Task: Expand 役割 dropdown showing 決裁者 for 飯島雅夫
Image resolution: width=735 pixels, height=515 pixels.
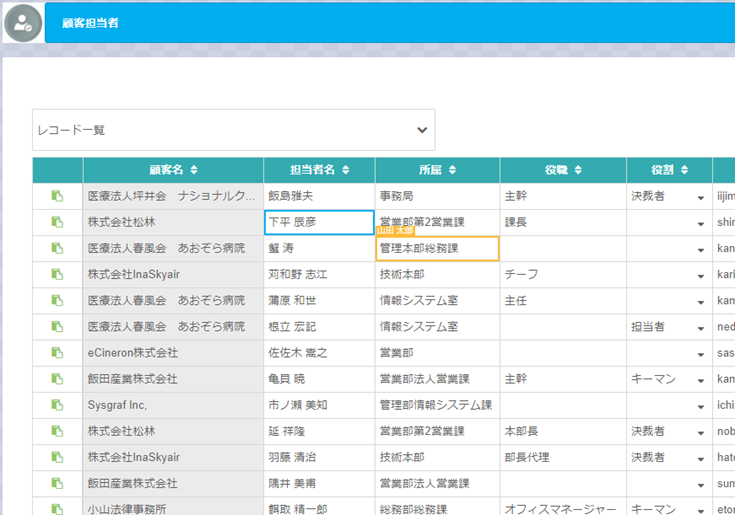Action: pyautogui.click(x=700, y=197)
